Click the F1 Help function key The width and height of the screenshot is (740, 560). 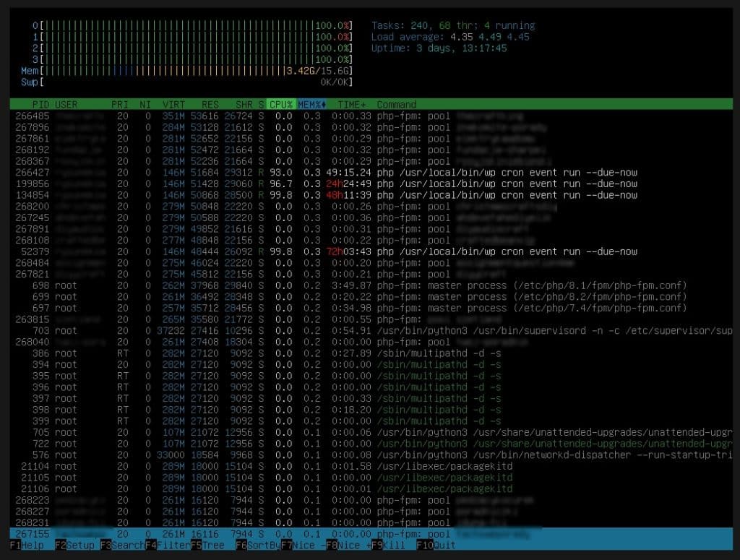point(27,546)
